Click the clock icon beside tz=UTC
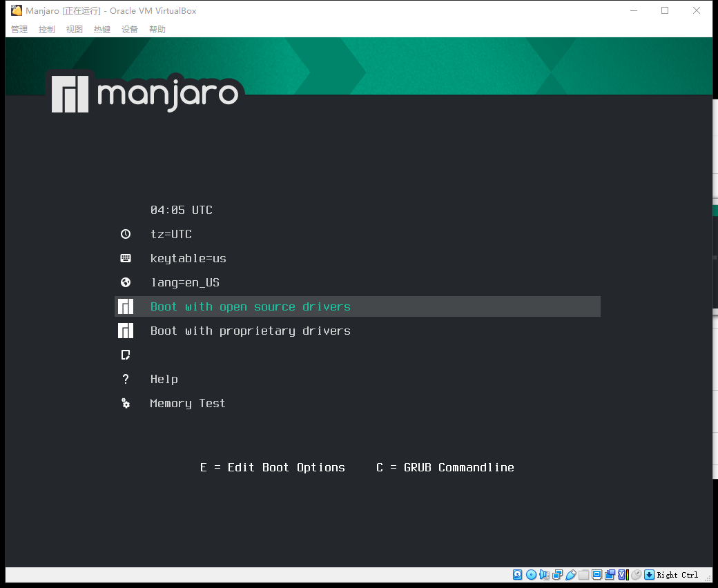This screenshot has height=588, width=718. (126, 234)
